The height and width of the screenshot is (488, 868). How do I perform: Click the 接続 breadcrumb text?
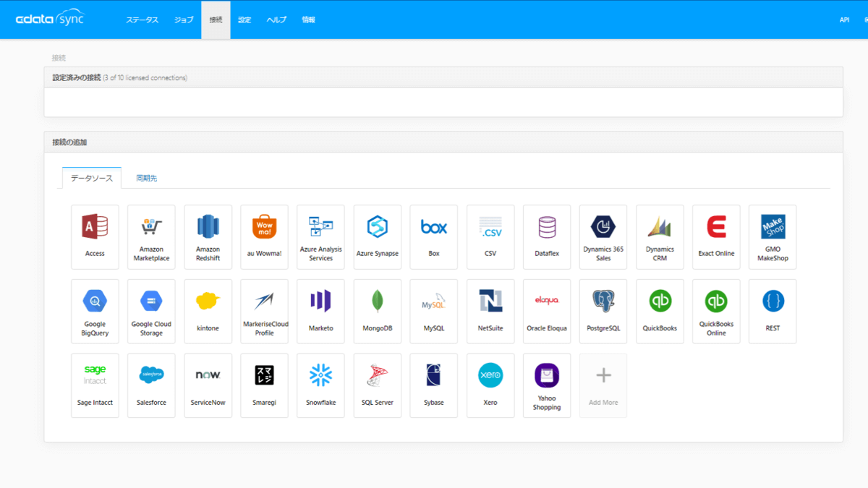tap(59, 57)
